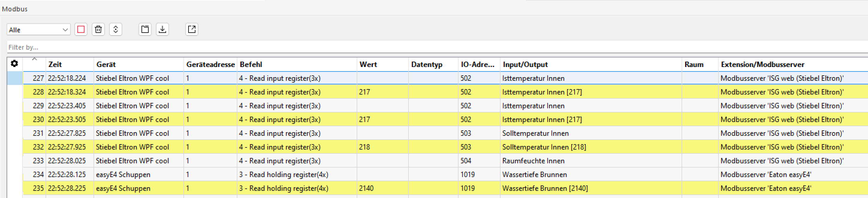868x198 pixels.
Task: Stop the Modbus monitor recording
Action: (81, 30)
